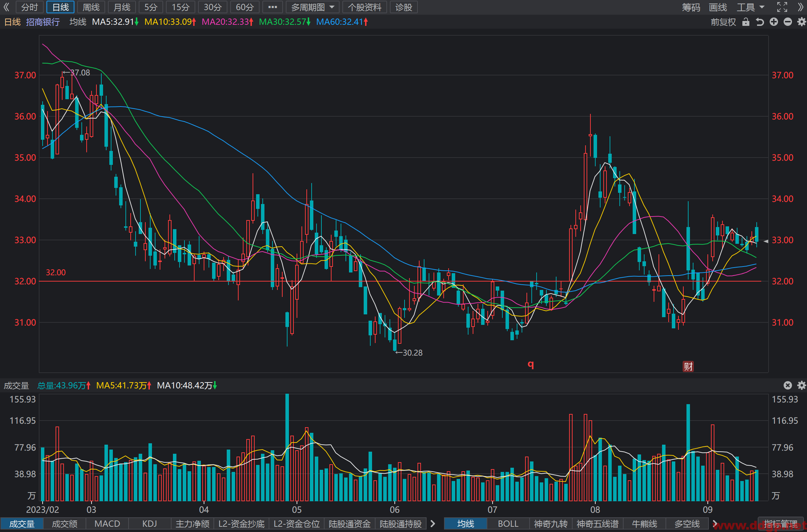Select the 神奇五线谱 overlay tab
This screenshot has height=532, width=807.
coord(597,524)
